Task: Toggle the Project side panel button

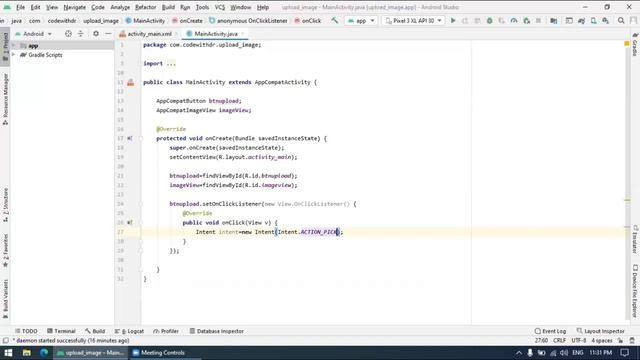Action: pyautogui.click(x=5, y=46)
